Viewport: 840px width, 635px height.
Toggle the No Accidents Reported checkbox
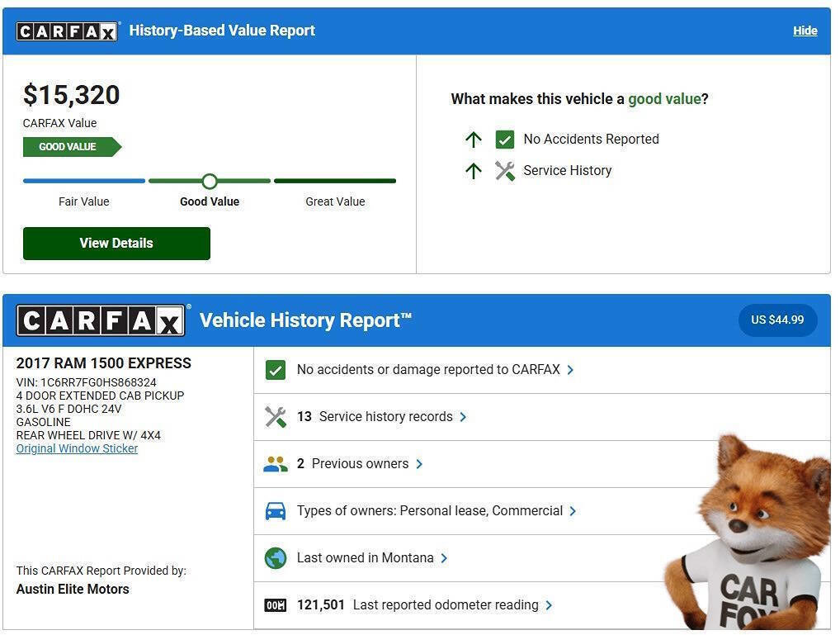click(x=505, y=139)
